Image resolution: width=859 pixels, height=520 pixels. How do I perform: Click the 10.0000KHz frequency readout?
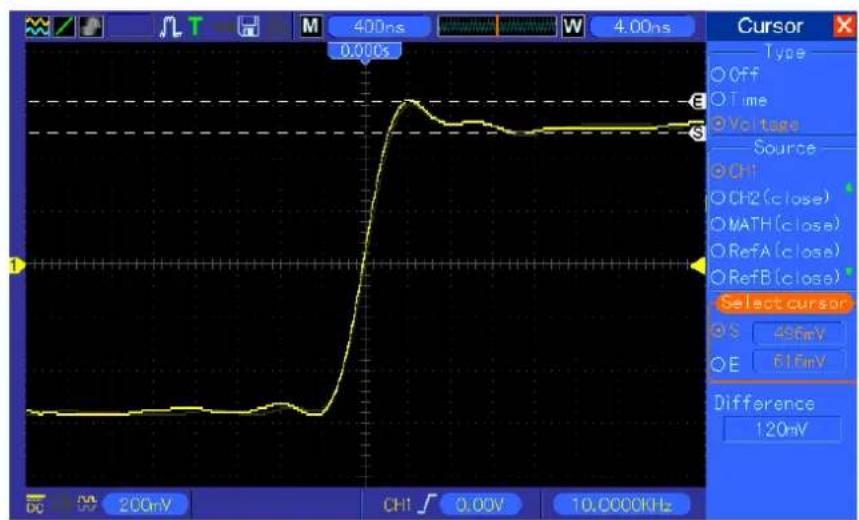pyautogui.click(x=621, y=505)
